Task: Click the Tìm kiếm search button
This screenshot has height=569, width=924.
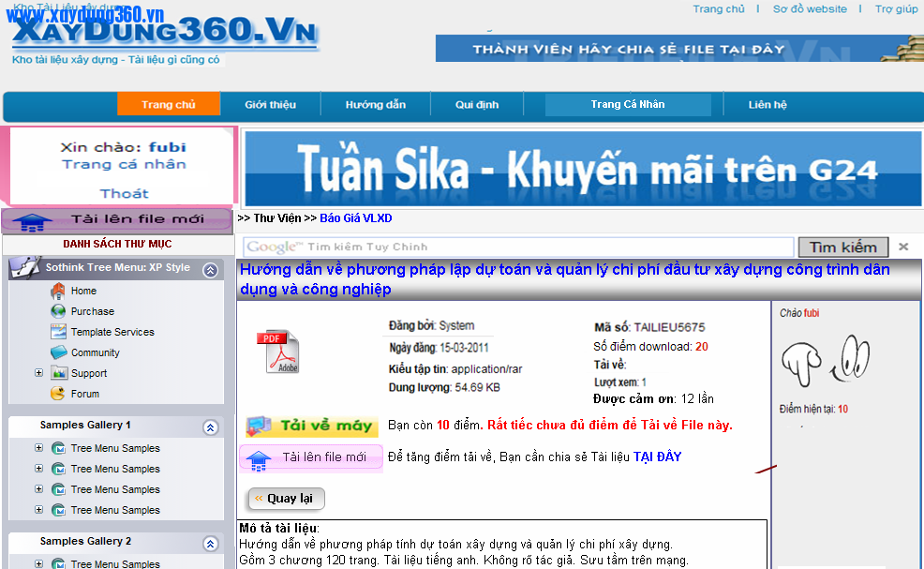Action: pos(843,247)
